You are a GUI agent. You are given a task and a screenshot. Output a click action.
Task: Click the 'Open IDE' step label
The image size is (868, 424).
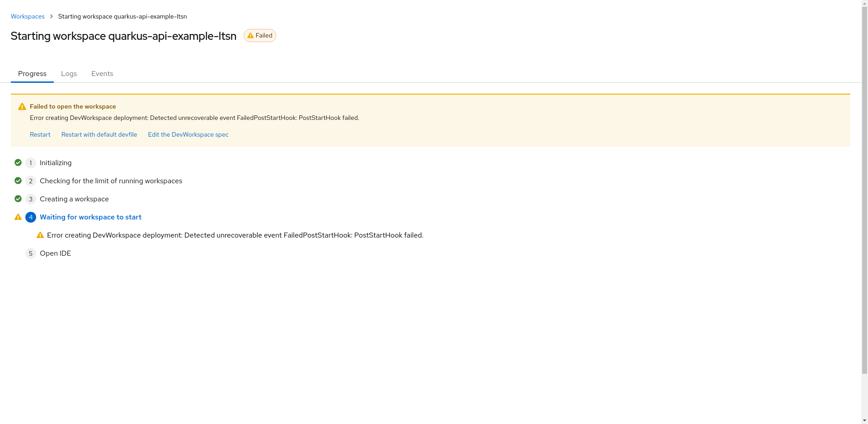55,253
